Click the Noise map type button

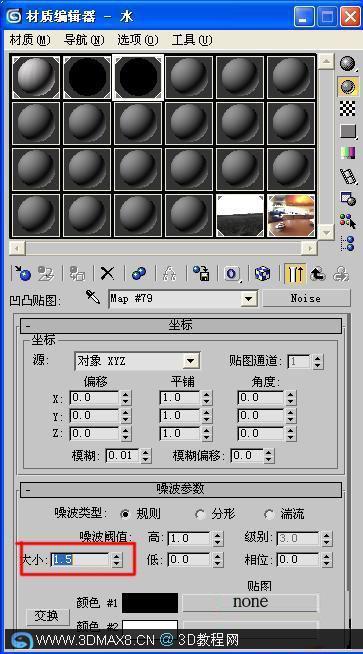(306, 298)
